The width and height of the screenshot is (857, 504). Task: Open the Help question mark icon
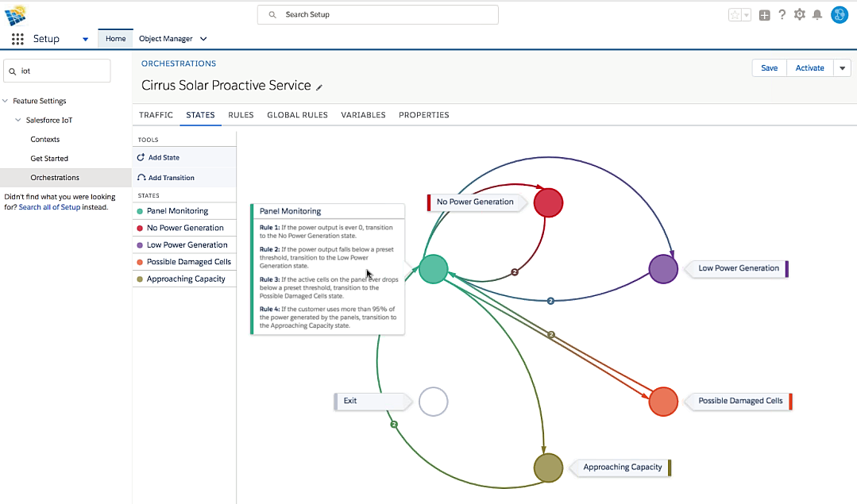(x=782, y=15)
